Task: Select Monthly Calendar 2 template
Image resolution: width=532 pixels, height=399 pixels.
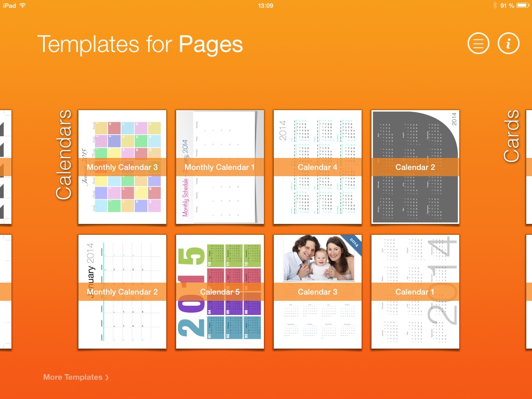Action: 122,292
